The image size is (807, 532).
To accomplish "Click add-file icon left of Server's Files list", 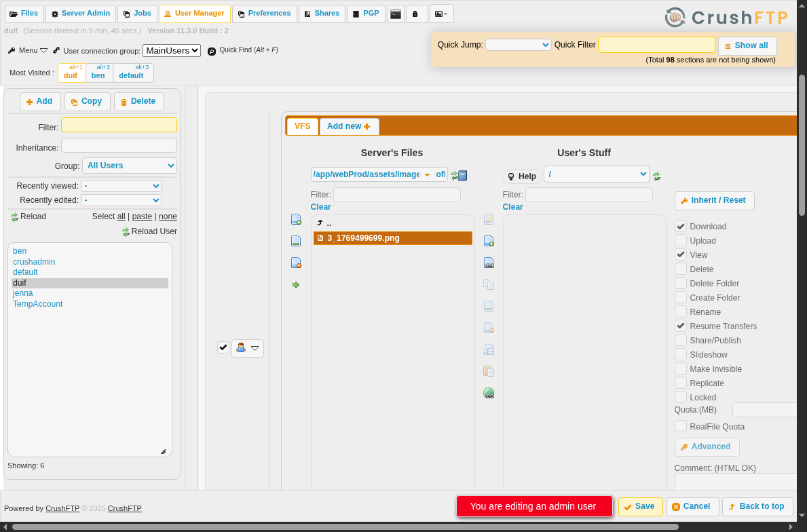I will pyautogui.click(x=295, y=219).
